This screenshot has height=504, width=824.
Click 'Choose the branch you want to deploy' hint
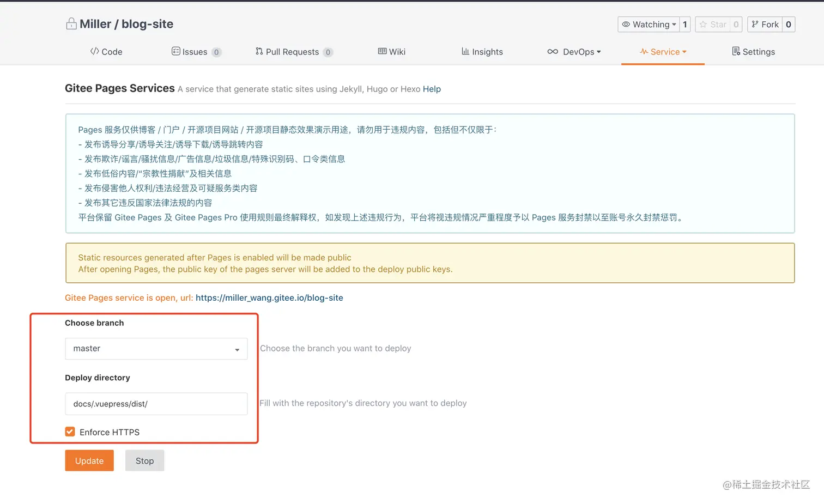coord(336,348)
